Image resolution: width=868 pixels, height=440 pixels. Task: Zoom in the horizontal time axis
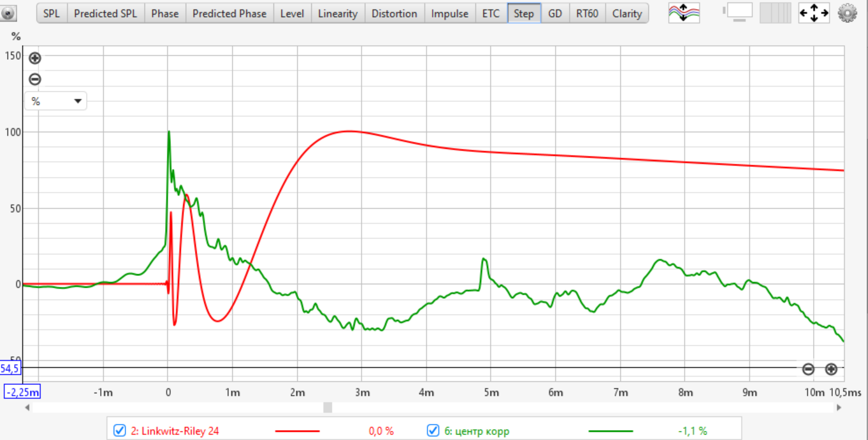[x=831, y=369]
